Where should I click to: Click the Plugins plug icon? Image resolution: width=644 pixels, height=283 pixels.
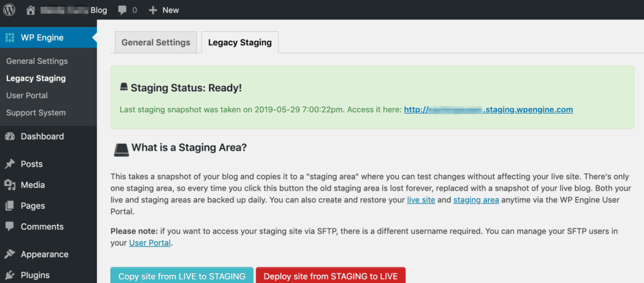tap(10, 275)
